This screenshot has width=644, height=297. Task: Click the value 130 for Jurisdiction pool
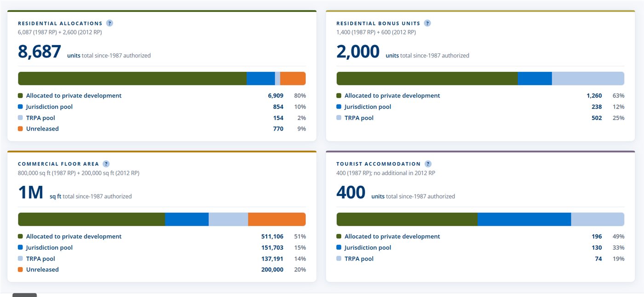(x=597, y=247)
